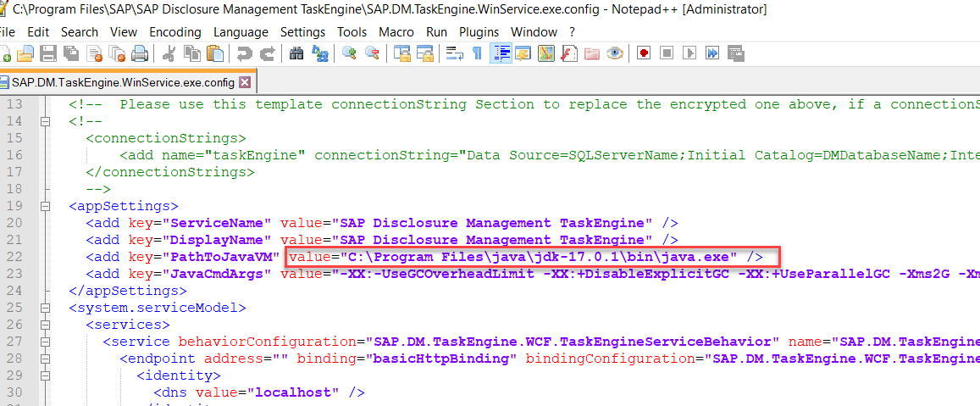Collapse the endpoint fold at line 28
This screenshot has width=980, height=406.
(x=45, y=359)
